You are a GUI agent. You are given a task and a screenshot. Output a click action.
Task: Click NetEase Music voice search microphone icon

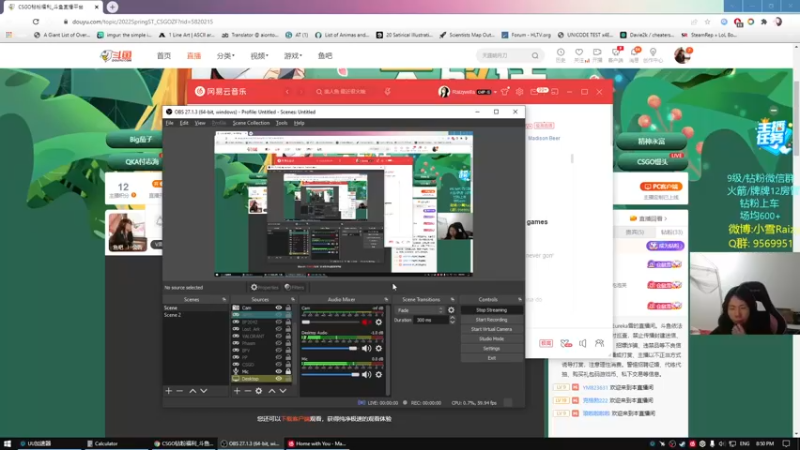click(x=387, y=92)
